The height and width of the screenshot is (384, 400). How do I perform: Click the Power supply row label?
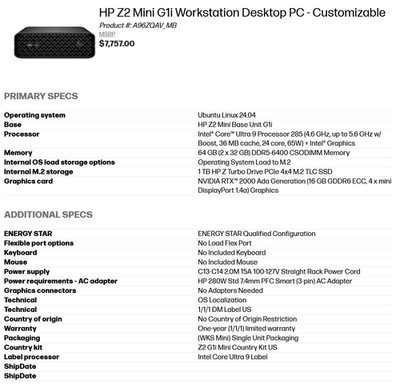pos(27,272)
